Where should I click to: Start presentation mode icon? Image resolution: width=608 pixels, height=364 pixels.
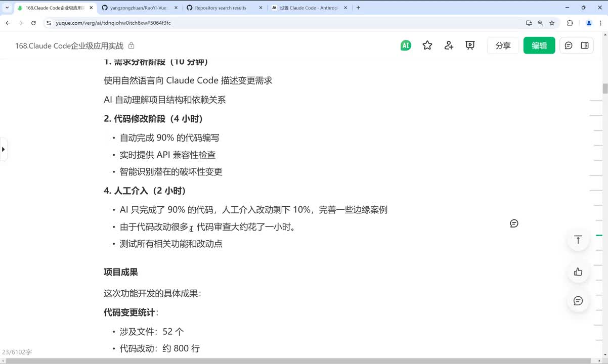470,45
